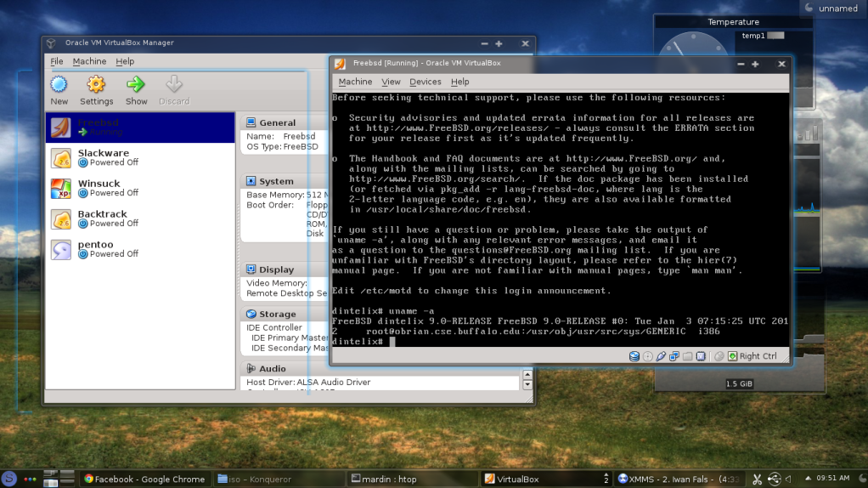Click the Slackware Linux 2.6 icon
The height and width of the screenshot is (488, 868).
61,158
